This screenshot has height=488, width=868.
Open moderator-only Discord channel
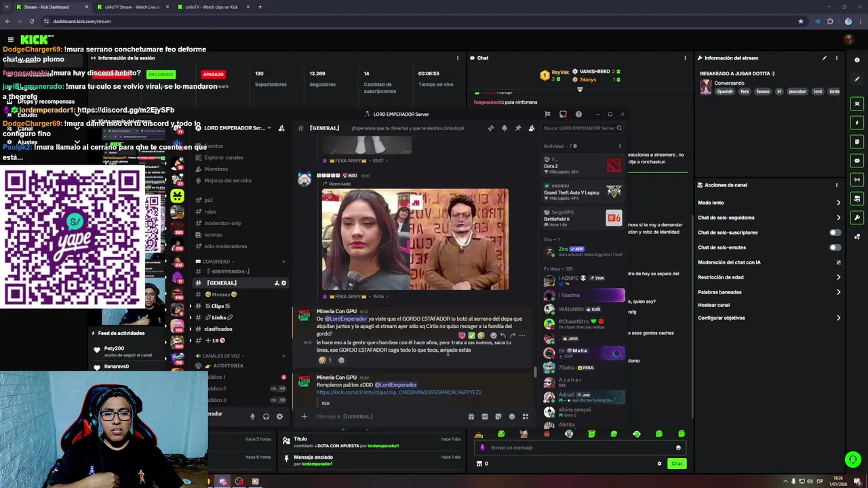pos(222,223)
